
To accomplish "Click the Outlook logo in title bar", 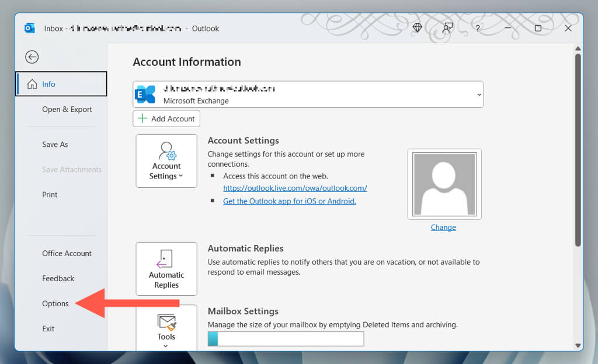I will pyautogui.click(x=29, y=28).
